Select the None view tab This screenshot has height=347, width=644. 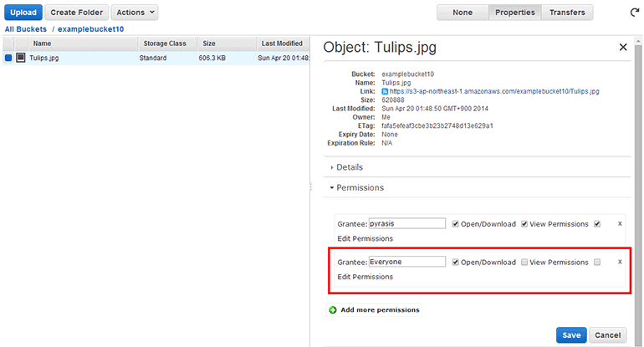click(463, 13)
